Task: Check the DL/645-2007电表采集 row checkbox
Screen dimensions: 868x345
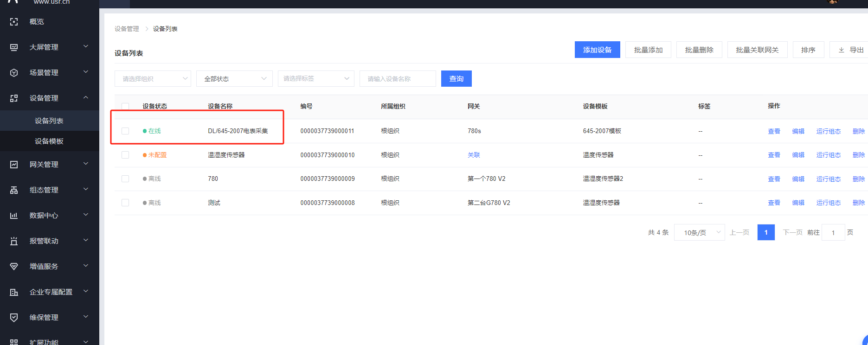Action: coord(125,131)
